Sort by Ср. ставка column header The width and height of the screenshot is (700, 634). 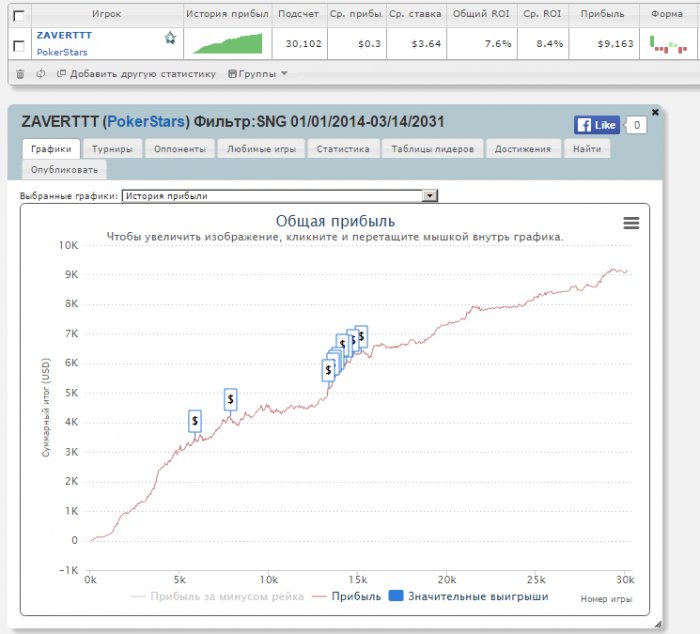point(415,14)
